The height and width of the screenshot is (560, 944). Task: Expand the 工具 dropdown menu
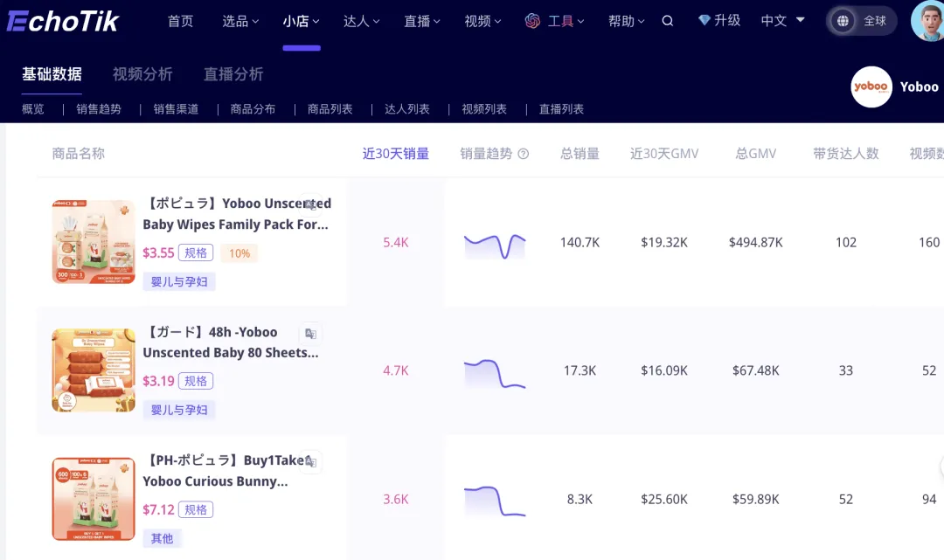click(566, 21)
